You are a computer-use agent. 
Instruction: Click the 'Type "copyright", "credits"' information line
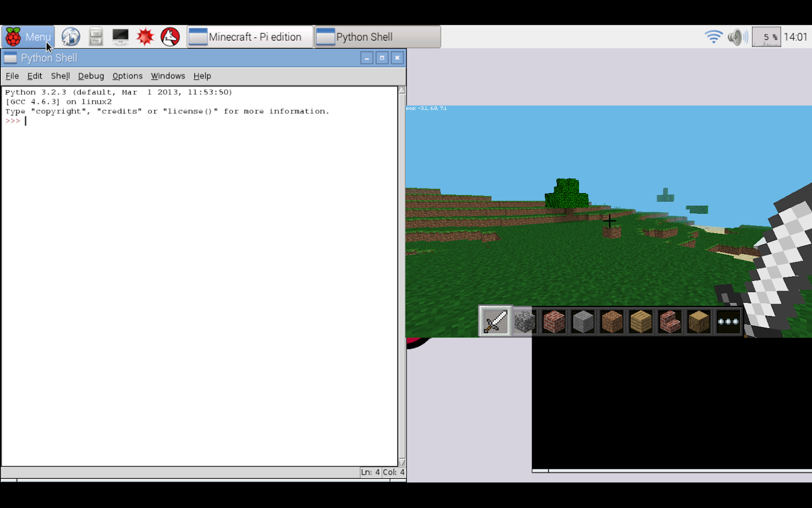[x=167, y=111]
